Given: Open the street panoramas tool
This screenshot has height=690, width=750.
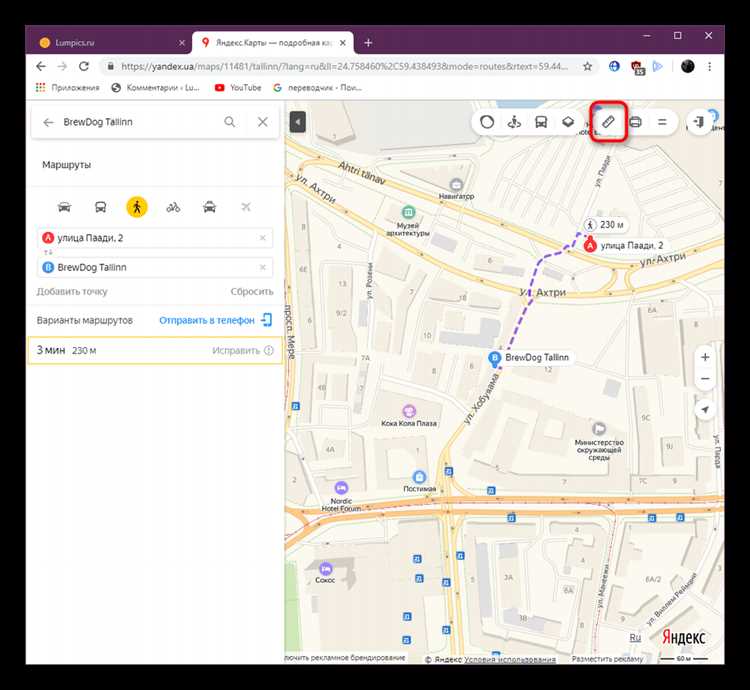Looking at the screenshot, I should pyautogui.click(x=514, y=122).
